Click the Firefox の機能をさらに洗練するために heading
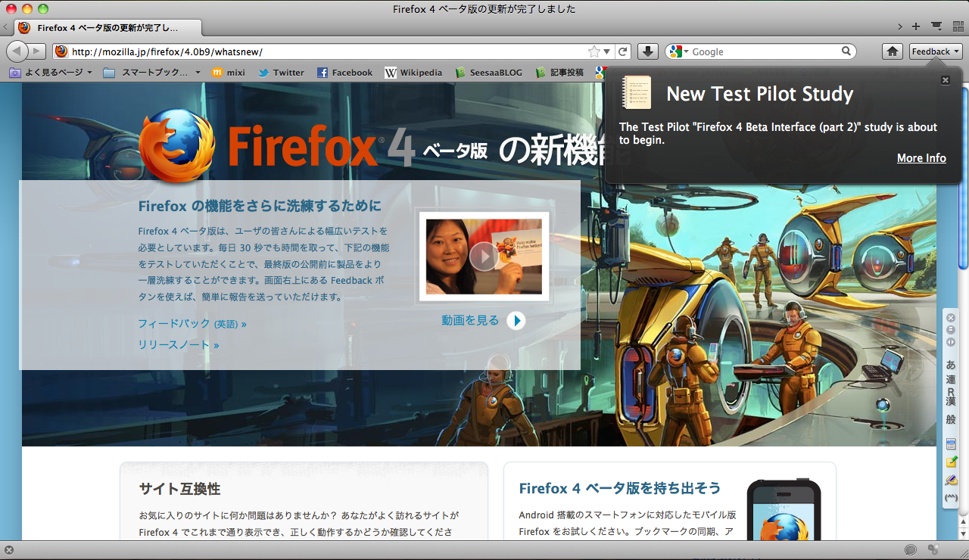The width and height of the screenshot is (969, 560). (260, 207)
